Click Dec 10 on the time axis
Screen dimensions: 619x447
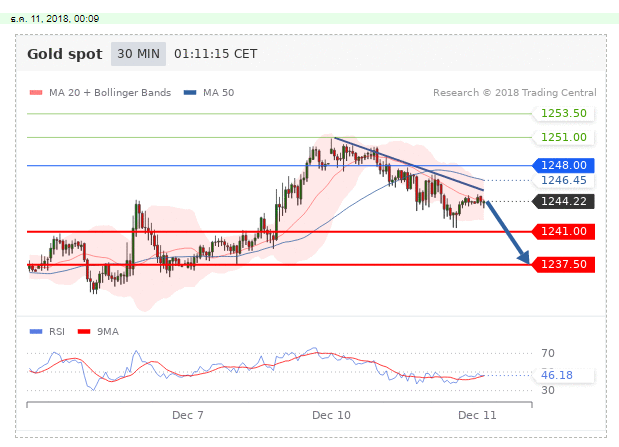331,414
